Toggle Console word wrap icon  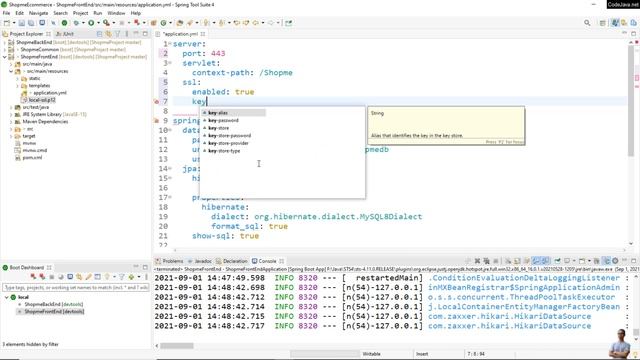point(526,261)
